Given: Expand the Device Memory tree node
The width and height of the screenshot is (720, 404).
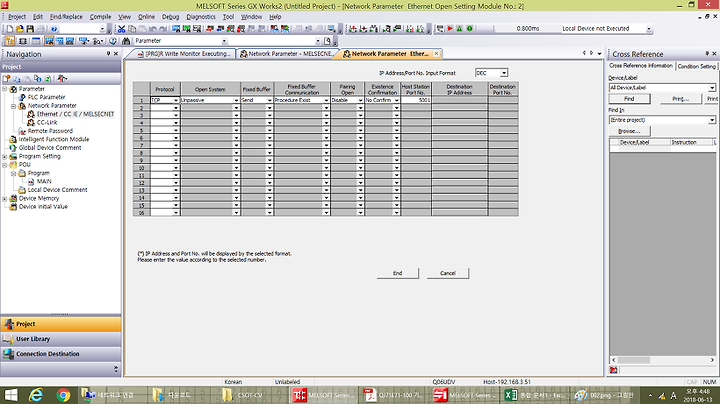Looking at the screenshot, I should point(5,198).
